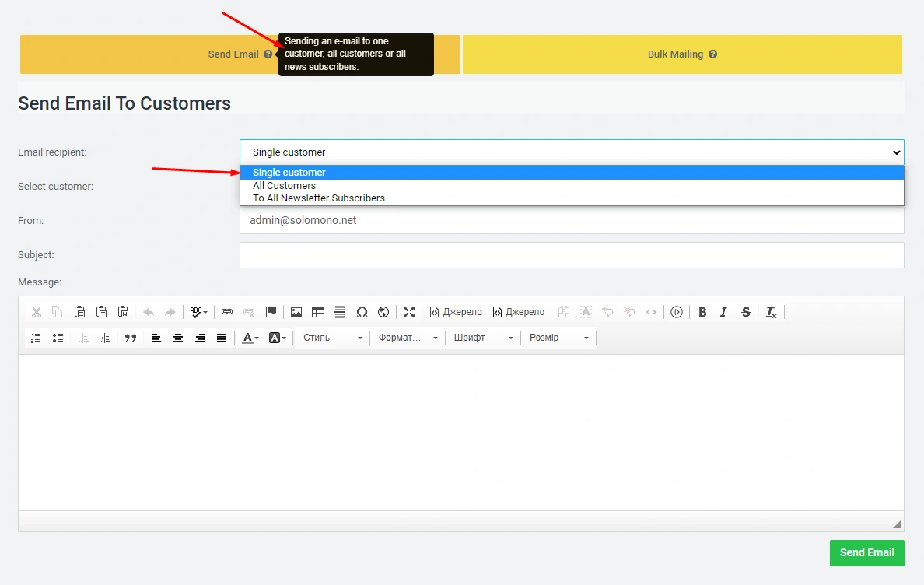Click the block quote icon

(x=131, y=338)
